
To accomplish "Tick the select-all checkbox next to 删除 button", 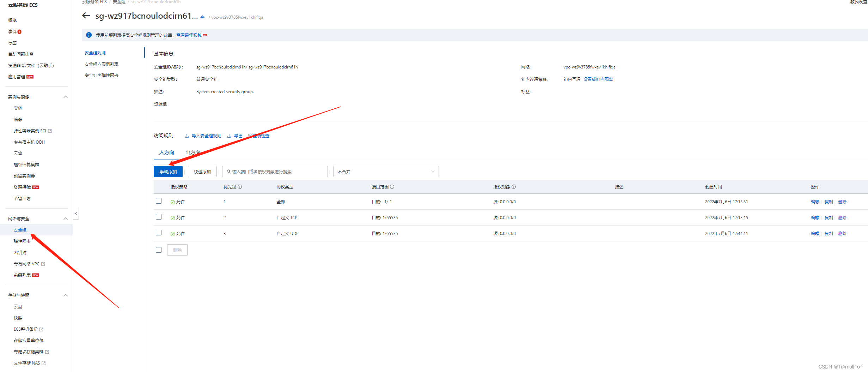I will (159, 250).
